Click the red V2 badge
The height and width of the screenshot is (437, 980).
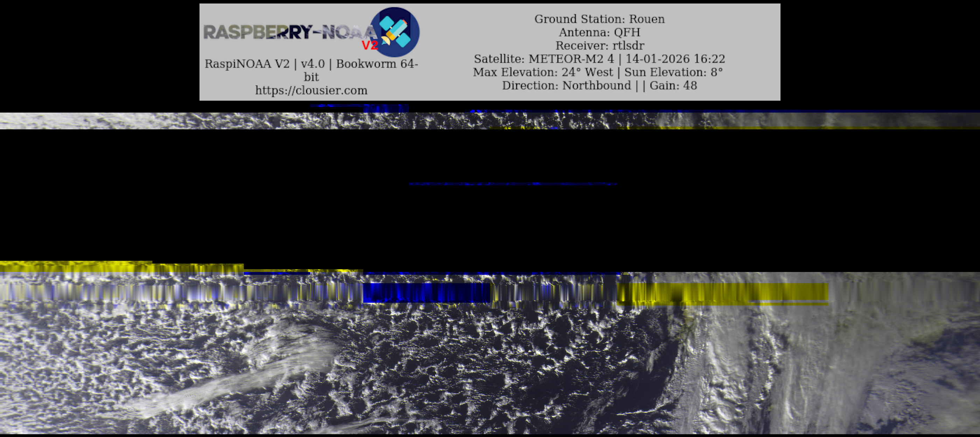[x=369, y=45]
